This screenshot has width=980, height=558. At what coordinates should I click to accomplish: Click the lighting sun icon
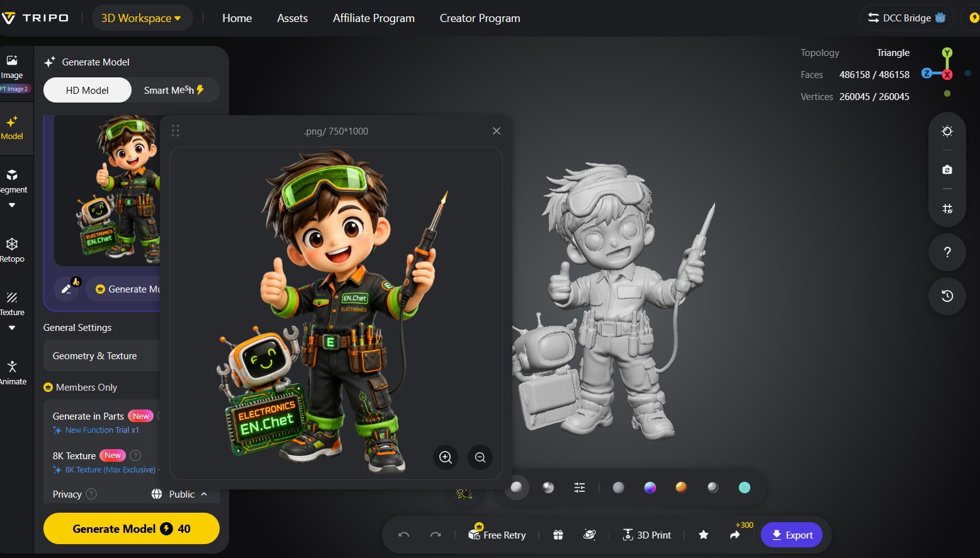(947, 131)
